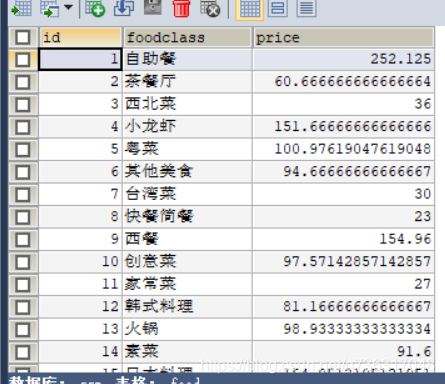The height and width of the screenshot is (384, 445).
Task: Select the price cell 36
Action: click(343, 104)
